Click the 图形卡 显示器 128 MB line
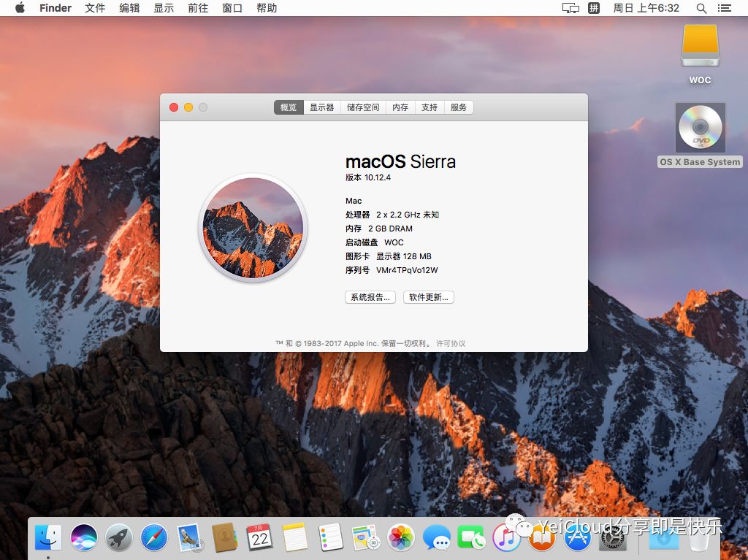The height and width of the screenshot is (560, 748). point(389,256)
